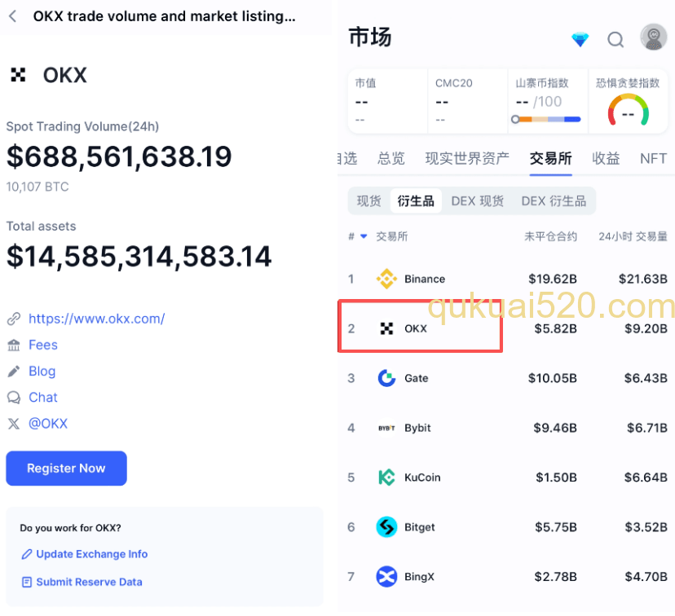The image size is (675, 616).
Task: Switch to the 收益 tab
Action: tap(606, 158)
